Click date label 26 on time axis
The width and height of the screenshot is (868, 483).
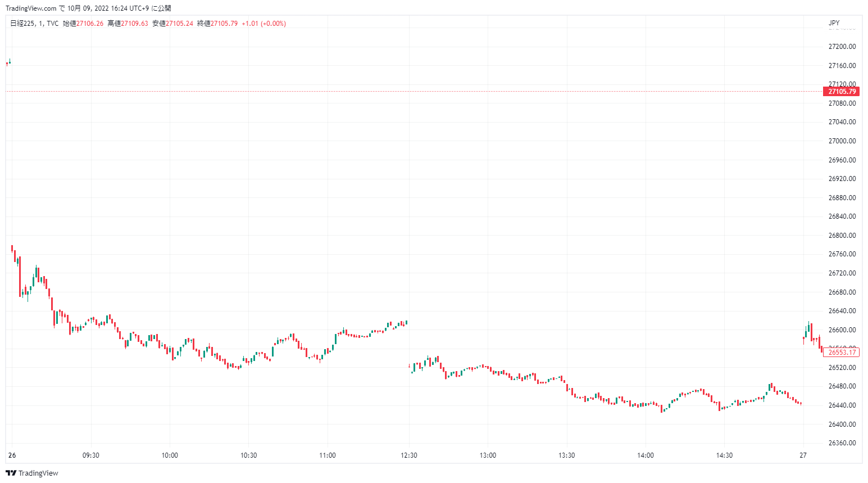click(12, 455)
